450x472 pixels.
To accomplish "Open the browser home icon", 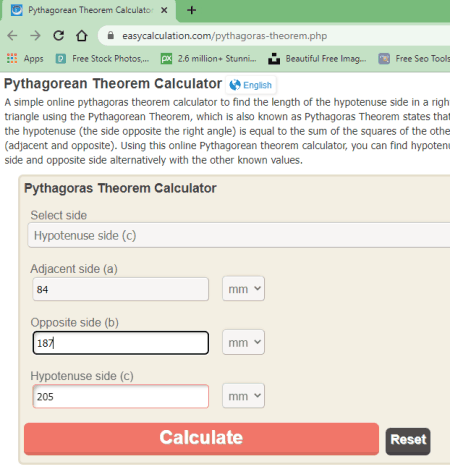I will [82, 35].
